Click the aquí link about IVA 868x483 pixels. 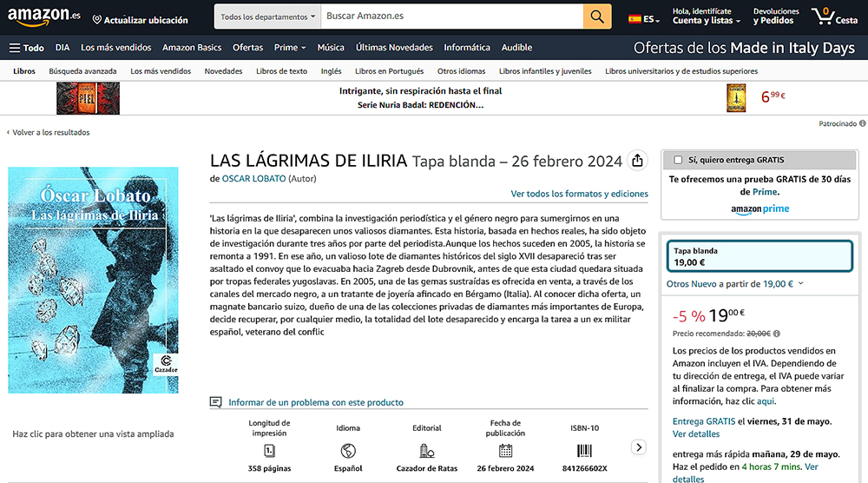[x=766, y=401]
